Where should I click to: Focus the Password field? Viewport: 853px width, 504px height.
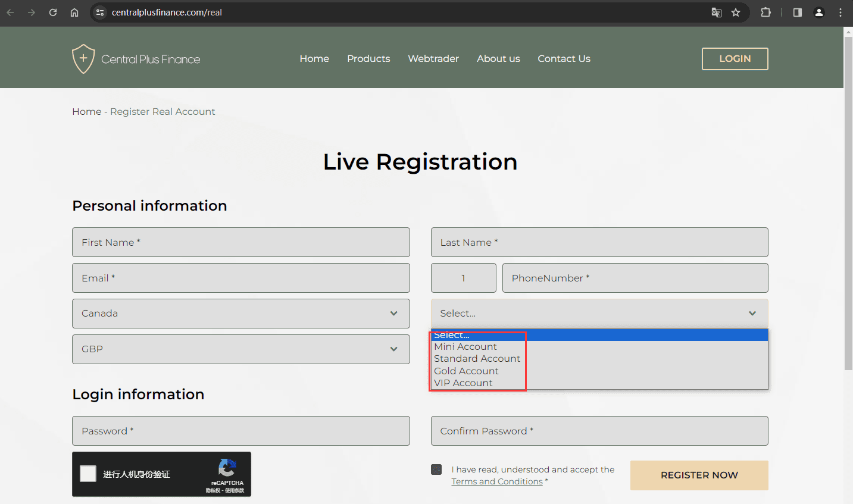tap(241, 431)
